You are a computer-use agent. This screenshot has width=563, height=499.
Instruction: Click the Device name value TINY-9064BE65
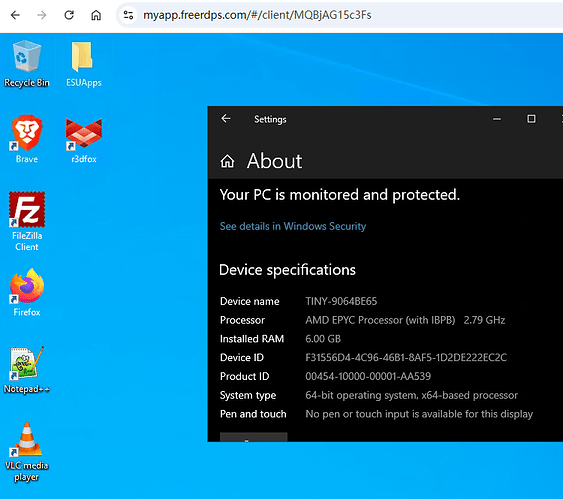pyautogui.click(x=341, y=301)
